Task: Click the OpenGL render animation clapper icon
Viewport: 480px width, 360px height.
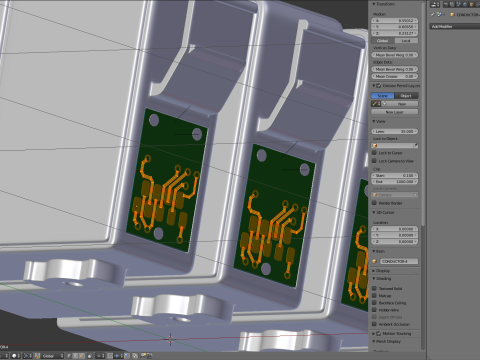Action: tap(149, 356)
